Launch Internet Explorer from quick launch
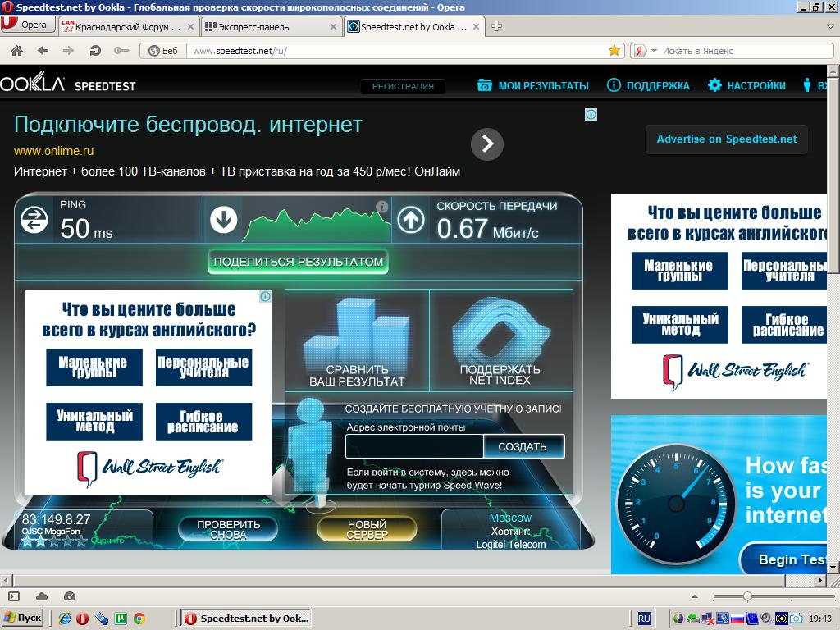Screen dimensions: 840x630 64,619
